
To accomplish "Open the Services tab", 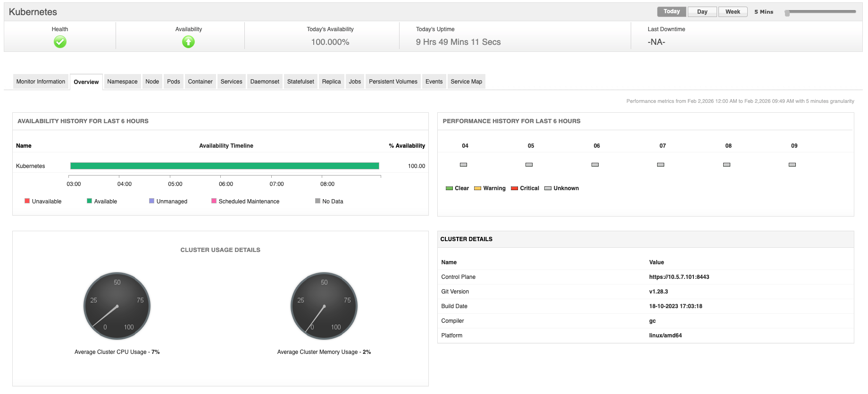I will [231, 82].
